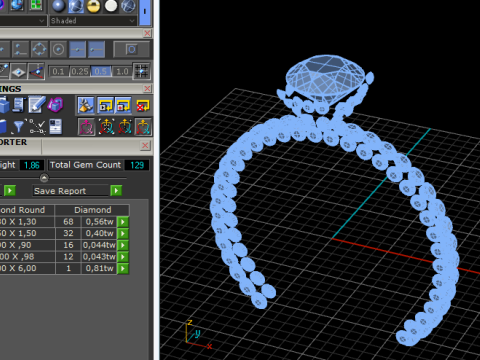Open the dropdown left of Shaded
This screenshot has width=480, height=360.
23,21
